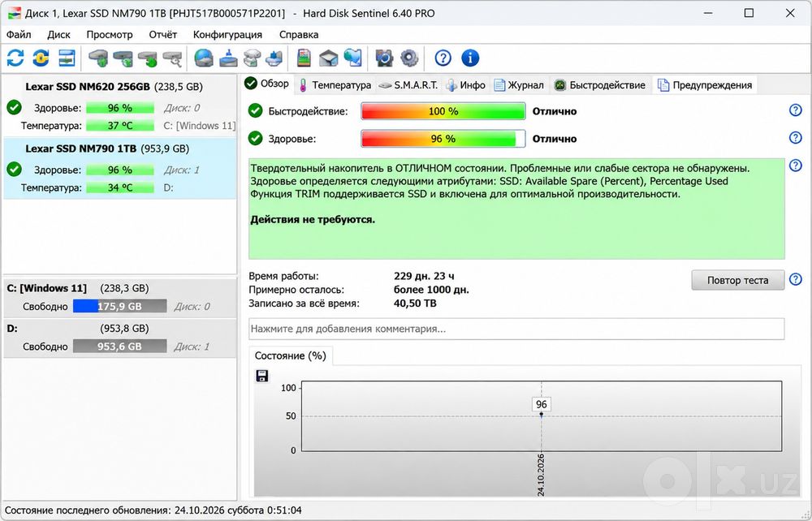Select the C: [Windows 11] partition

pos(119,298)
